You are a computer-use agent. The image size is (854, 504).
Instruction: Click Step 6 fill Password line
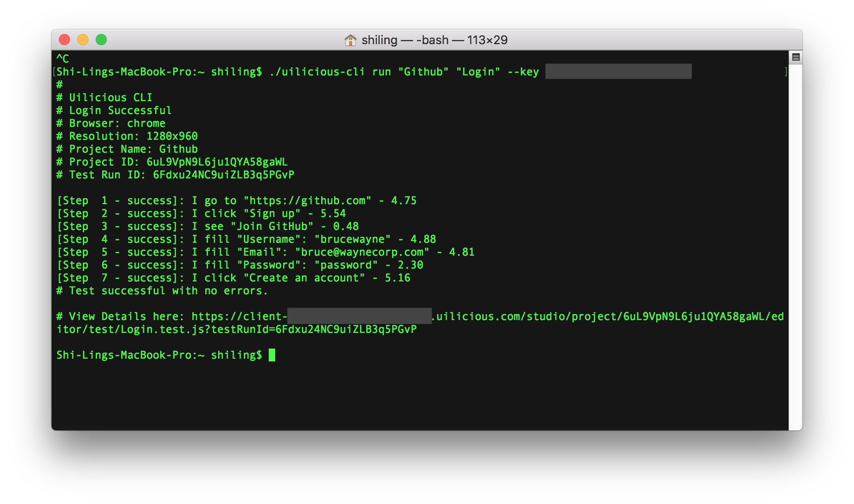(x=240, y=265)
